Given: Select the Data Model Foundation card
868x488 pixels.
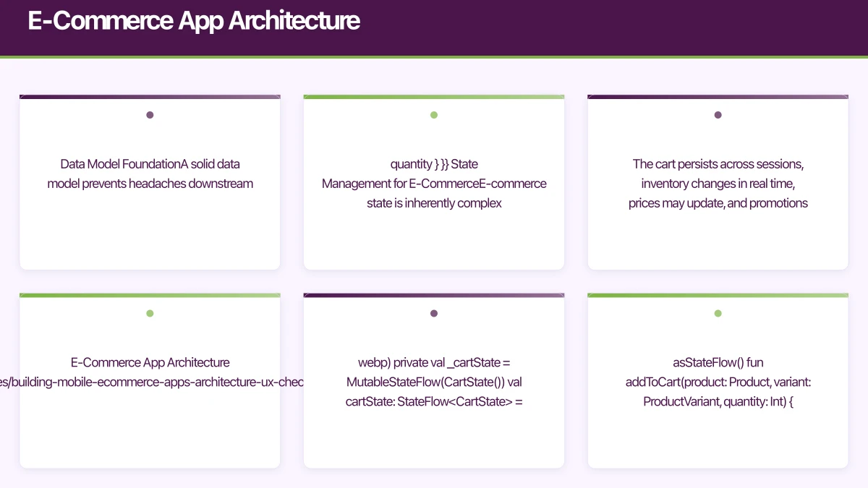Looking at the screenshot, I should click(x=150, y=182).
